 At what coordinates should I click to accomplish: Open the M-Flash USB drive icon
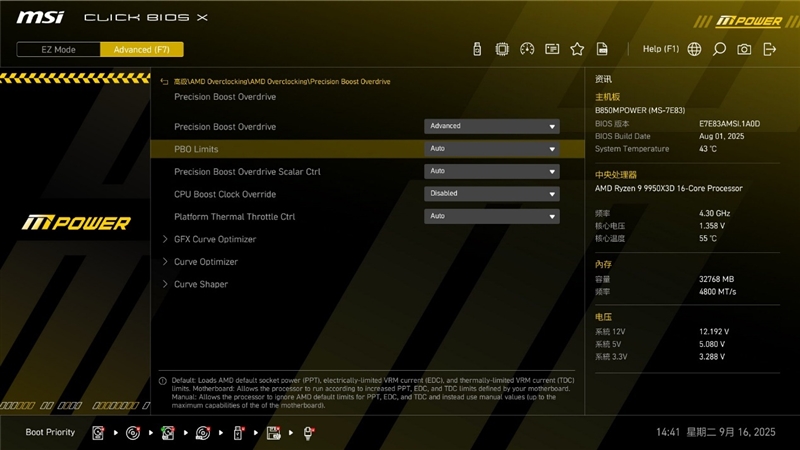477,49
